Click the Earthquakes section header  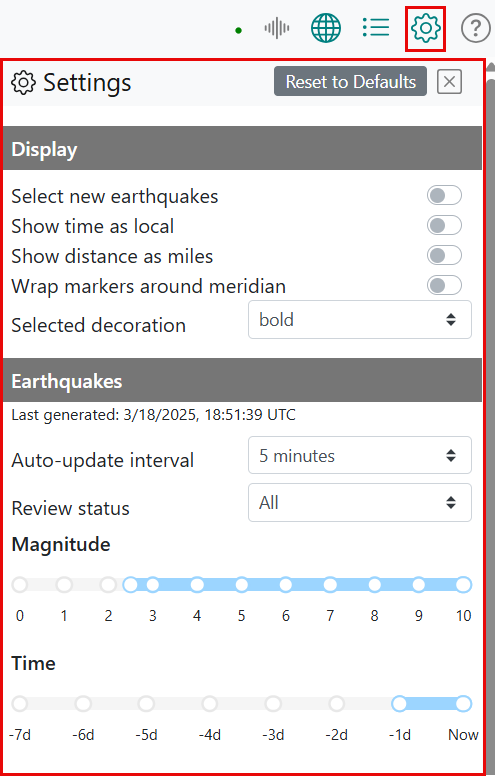242,381
